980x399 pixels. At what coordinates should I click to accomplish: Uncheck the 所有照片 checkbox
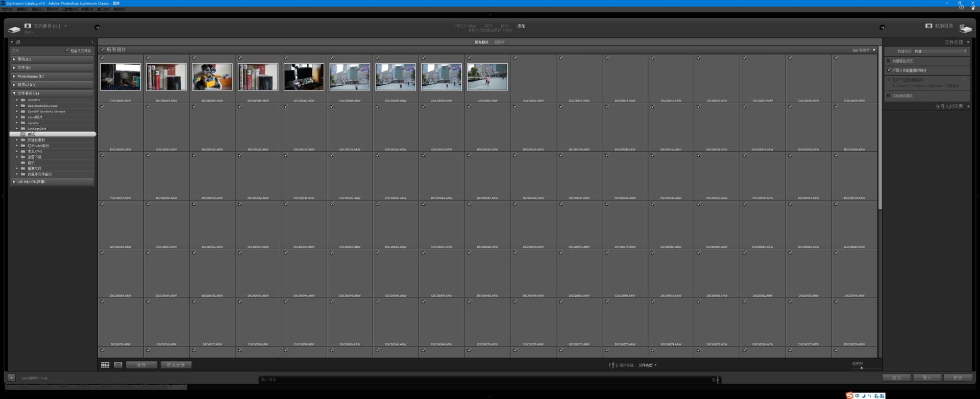click(103, 50)
